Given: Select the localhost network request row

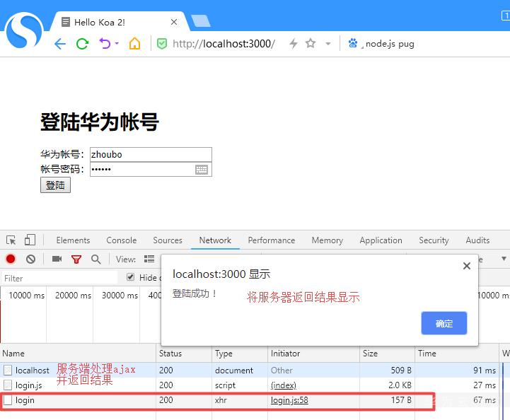Looking at the screenshot, I should point(250,370).
